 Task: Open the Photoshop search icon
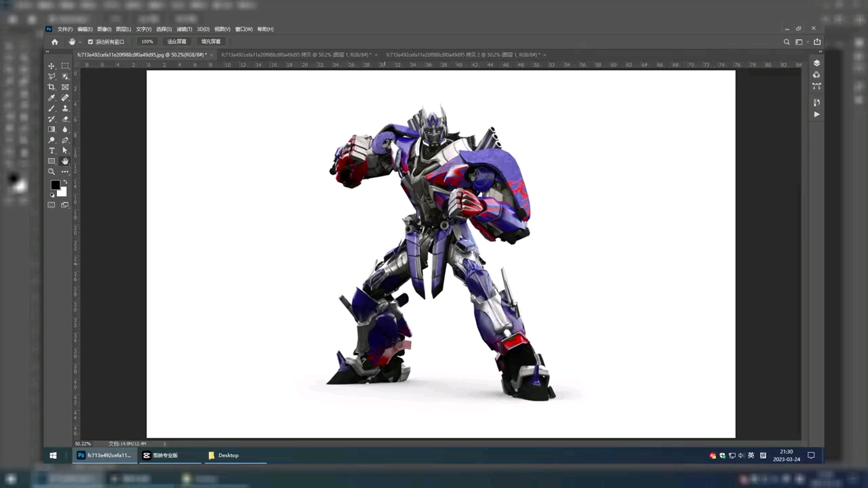(787, 42)
